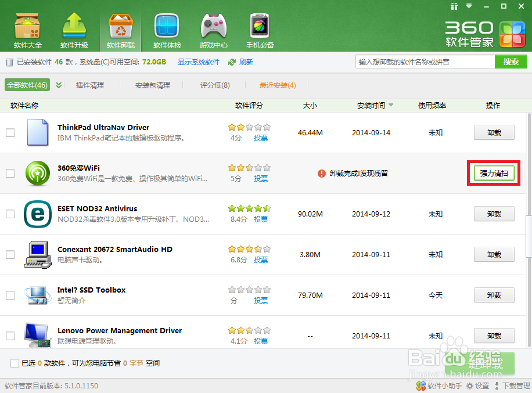
Task: Open 软件小助手 in status bar
Action: point(440,386)
